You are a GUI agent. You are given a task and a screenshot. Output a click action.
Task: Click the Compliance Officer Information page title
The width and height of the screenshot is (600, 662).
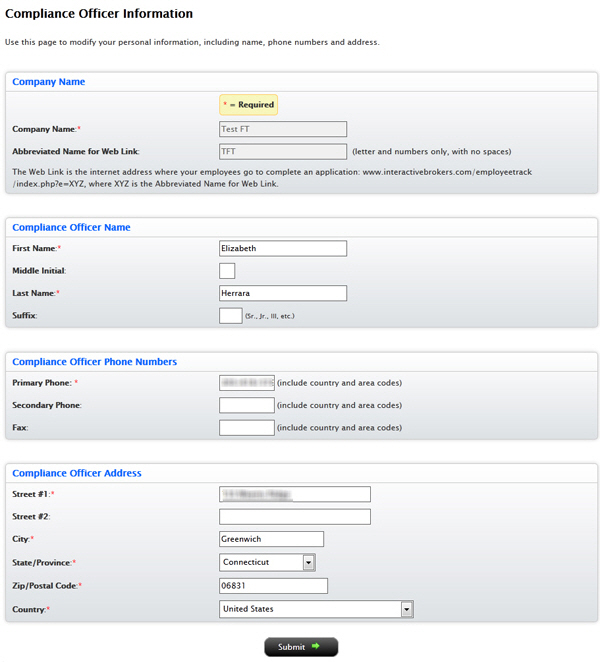[99, 14]
